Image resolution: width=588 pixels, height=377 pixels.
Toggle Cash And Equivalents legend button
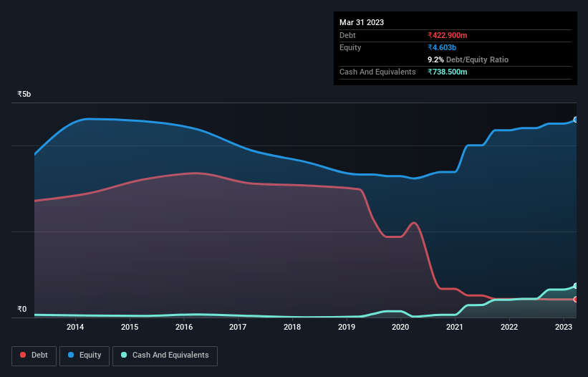click(x=165, y=355)
